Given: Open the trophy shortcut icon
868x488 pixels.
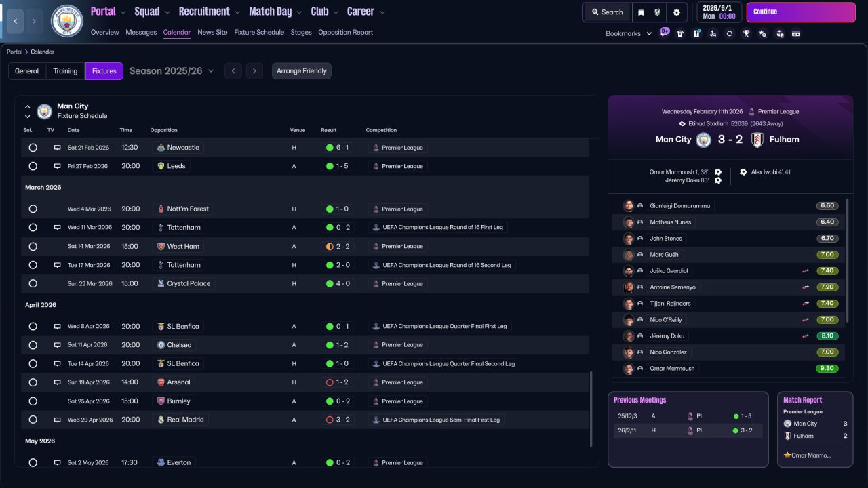Looking at the screenshot, I should tap(746, 33).
